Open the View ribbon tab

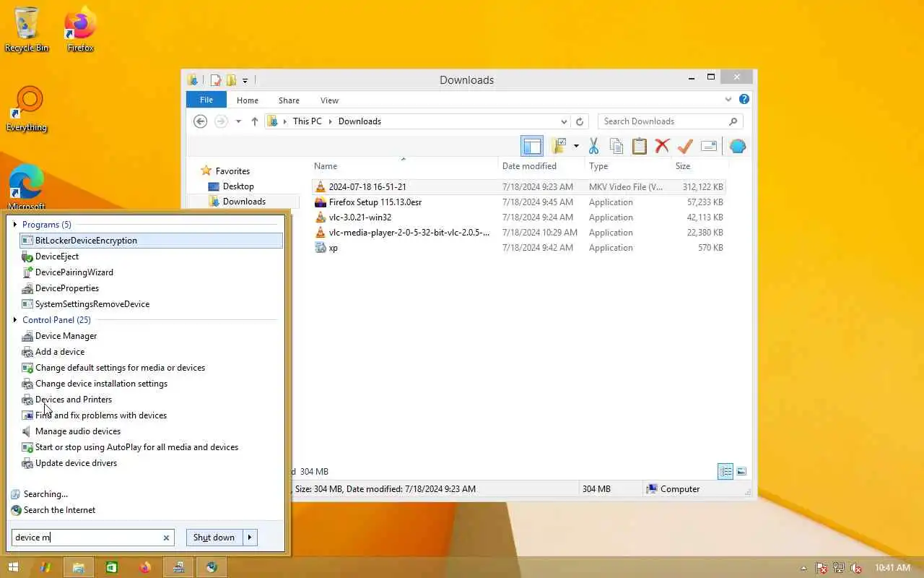tap(329, 100)
